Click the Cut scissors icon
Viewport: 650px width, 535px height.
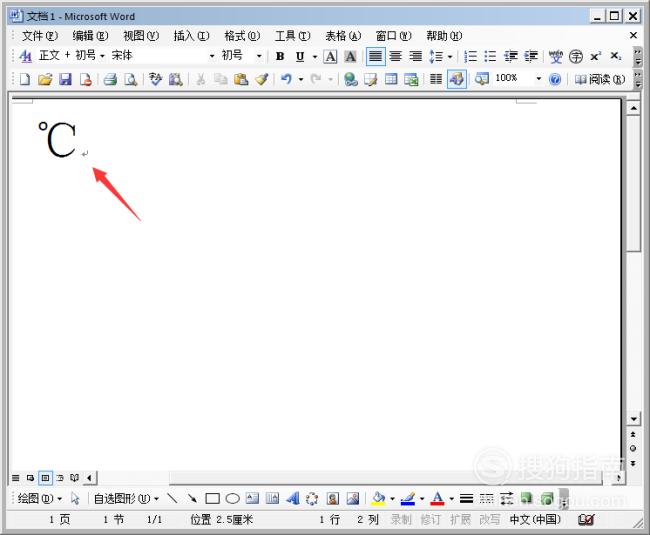coord(201,79)
